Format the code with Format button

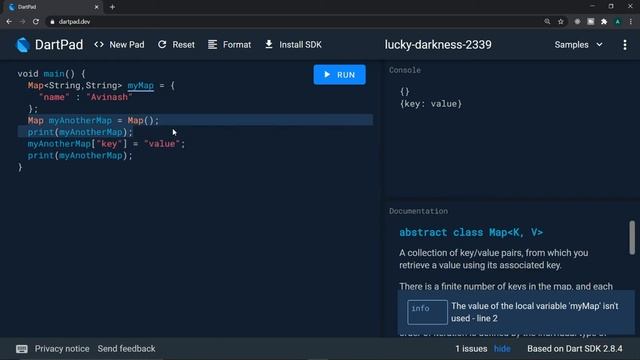(229, 45)
